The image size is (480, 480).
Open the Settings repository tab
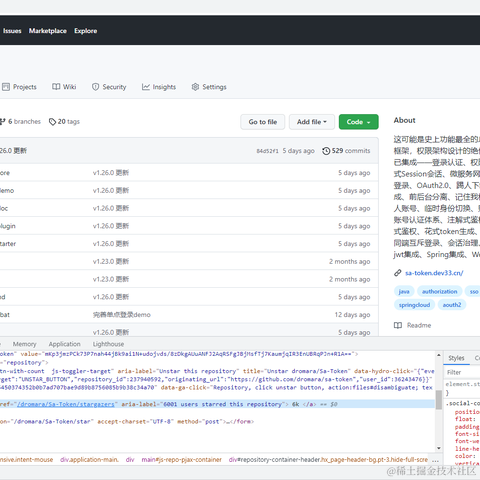[x=209, y=87]
